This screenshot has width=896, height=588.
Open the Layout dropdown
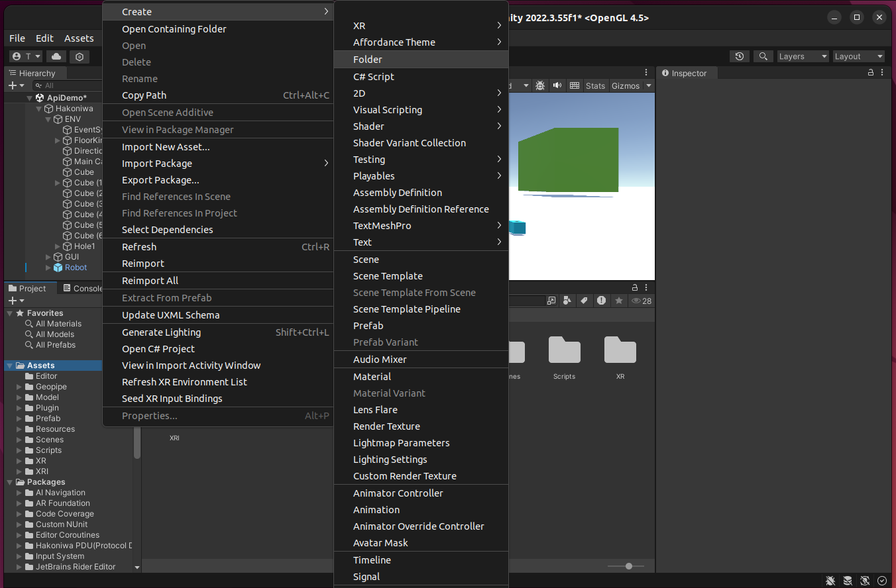tap(858, 57)
